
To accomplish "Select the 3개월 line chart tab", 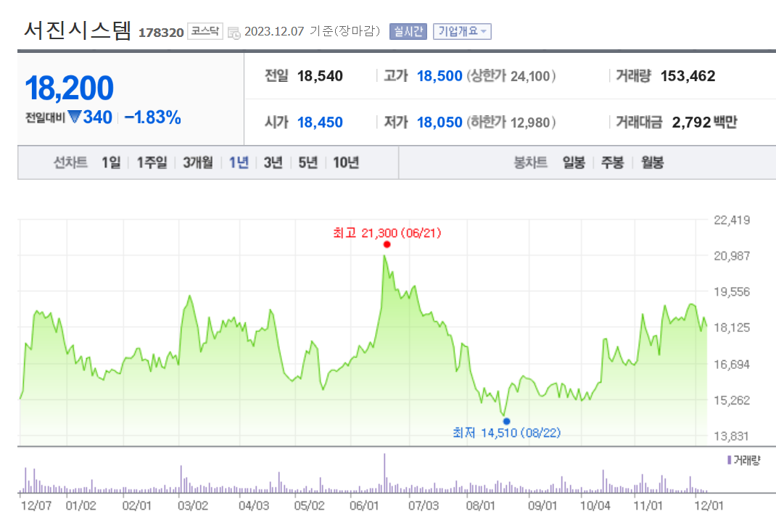I will pyautogui.click(x=198, y=162).
